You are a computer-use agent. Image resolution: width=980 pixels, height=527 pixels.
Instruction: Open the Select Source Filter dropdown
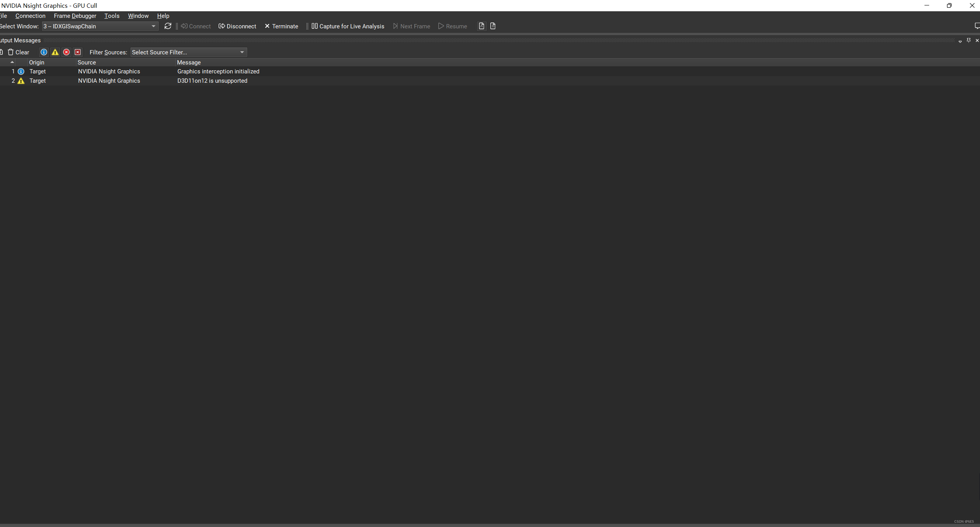(189, 52)
